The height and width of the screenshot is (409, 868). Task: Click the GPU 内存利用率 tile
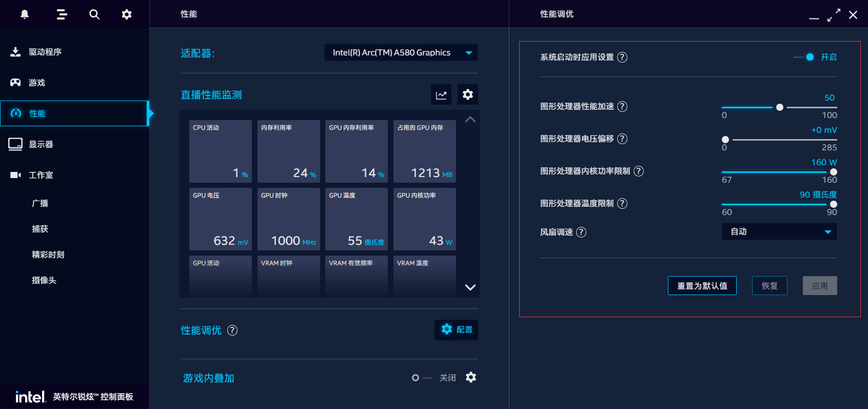pyautogui.click(x=357, y=151)
